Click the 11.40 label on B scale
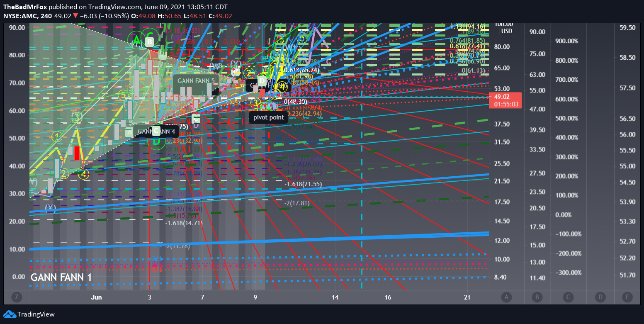This screenshot has width=644, height=324. 537,278
